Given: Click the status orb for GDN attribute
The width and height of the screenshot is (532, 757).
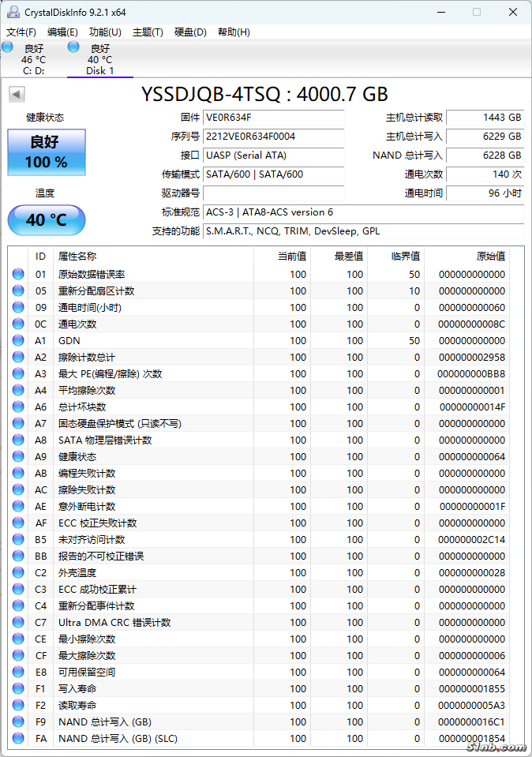Looking at the screenshot, I should coord(18,340).
